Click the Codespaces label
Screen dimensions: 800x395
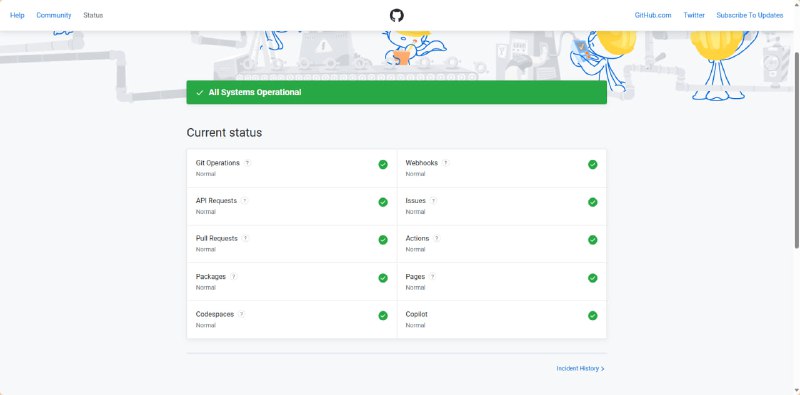(215, 314)
